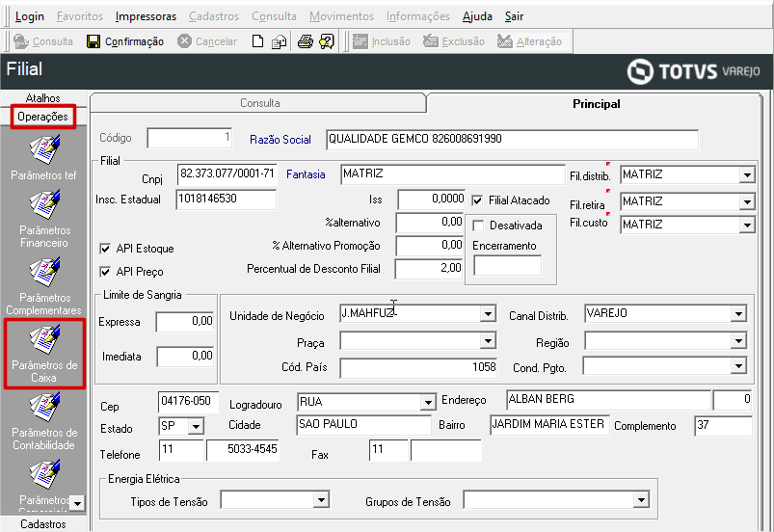Open the Cond. Pgto. dropdown
The width and height of the screenshot is (774, 532).
pos(738,365)
